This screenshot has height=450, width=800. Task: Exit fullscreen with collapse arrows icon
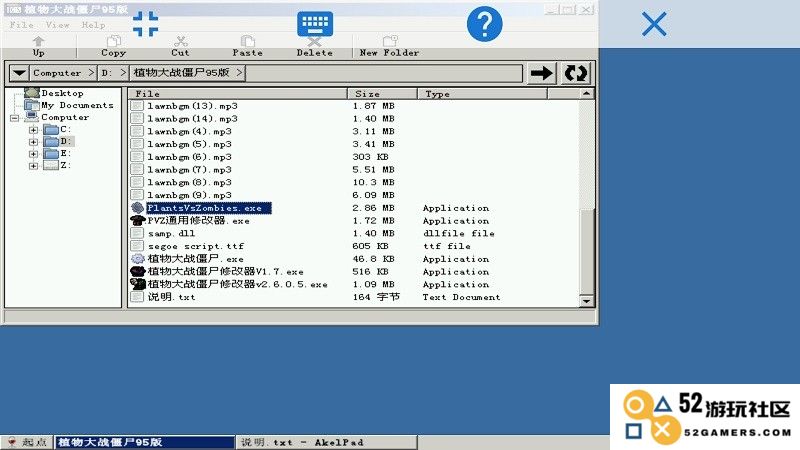145,24
